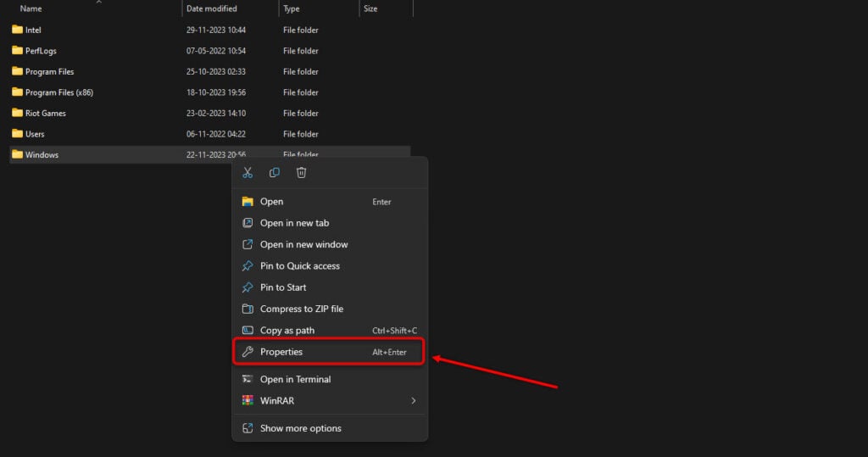Image resolution: width=868 pixels, height=457 pixels.
Task: Choose Copy as path
Action: click(x=330, y=330)
